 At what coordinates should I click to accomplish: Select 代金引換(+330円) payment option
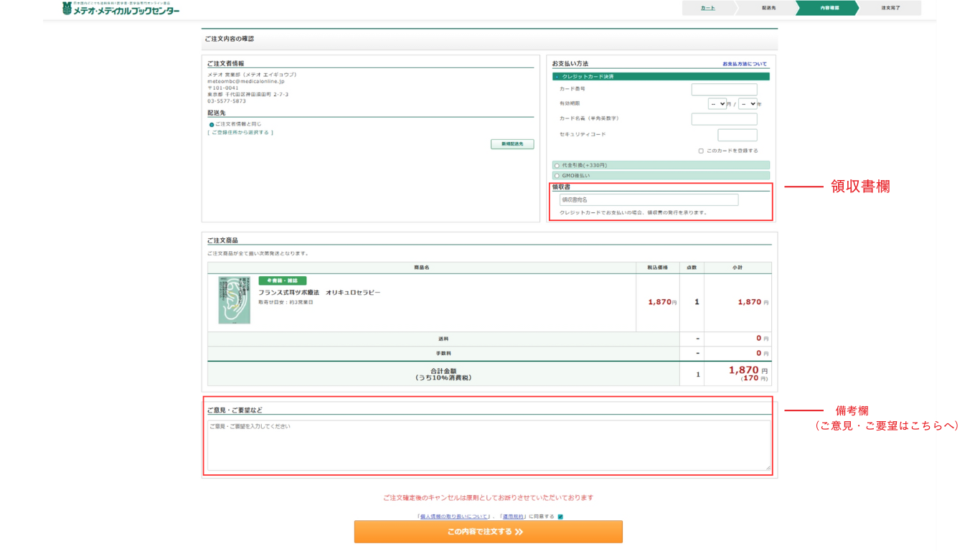pyautogui.click(x=557, y=166)
